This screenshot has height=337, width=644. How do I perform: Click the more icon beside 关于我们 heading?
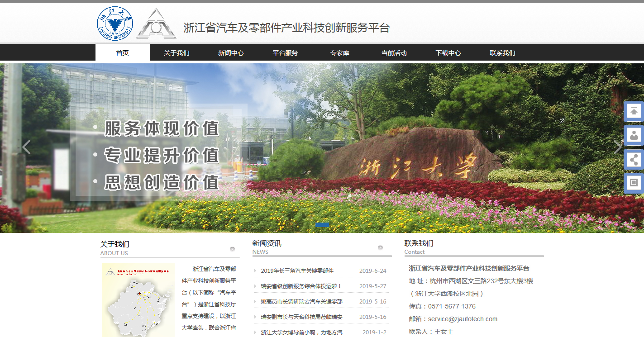(x=232, y=249)
